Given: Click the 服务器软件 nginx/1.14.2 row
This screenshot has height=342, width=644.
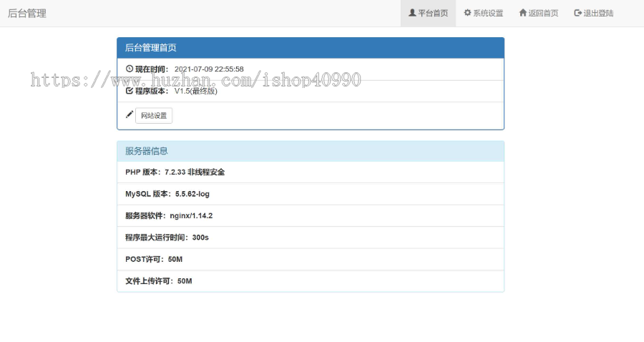Looking at the screenshot, I should [x=311, y=215].
